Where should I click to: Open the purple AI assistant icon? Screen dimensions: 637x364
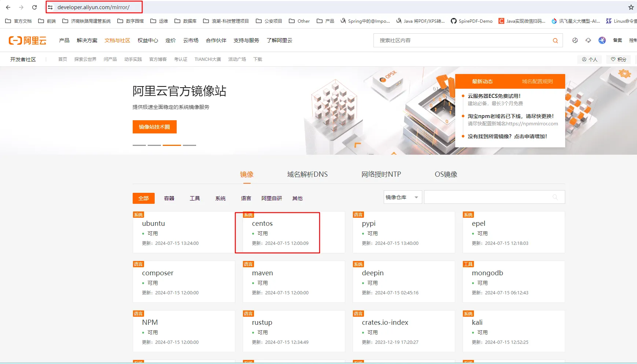point(602,40)
